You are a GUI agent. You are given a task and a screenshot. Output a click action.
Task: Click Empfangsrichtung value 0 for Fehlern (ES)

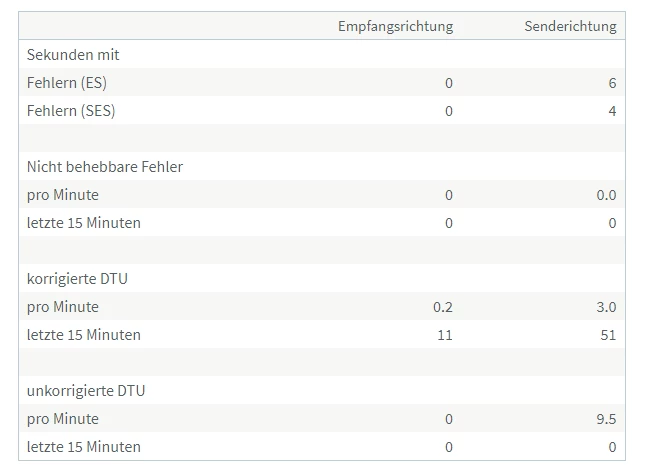449,83
